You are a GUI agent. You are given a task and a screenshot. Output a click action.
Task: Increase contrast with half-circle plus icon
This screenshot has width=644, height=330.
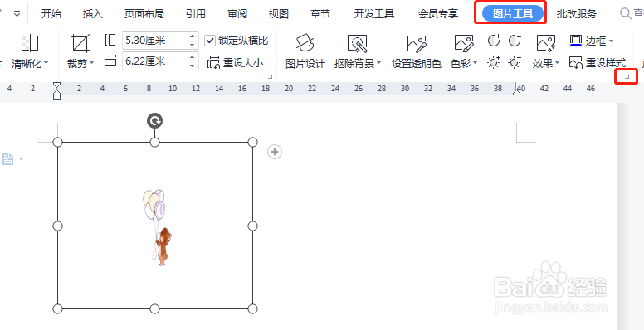494,41
